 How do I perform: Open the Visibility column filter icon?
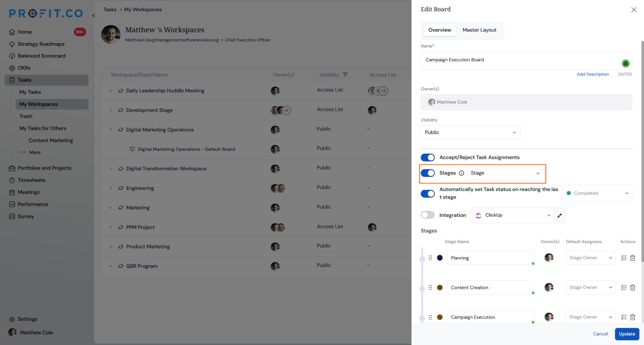click(x=345, y=75)
